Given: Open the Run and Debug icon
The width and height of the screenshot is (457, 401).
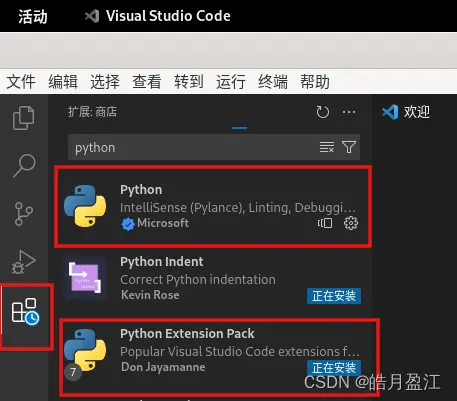Looking at the screenshot, I should tap(24, 262).
